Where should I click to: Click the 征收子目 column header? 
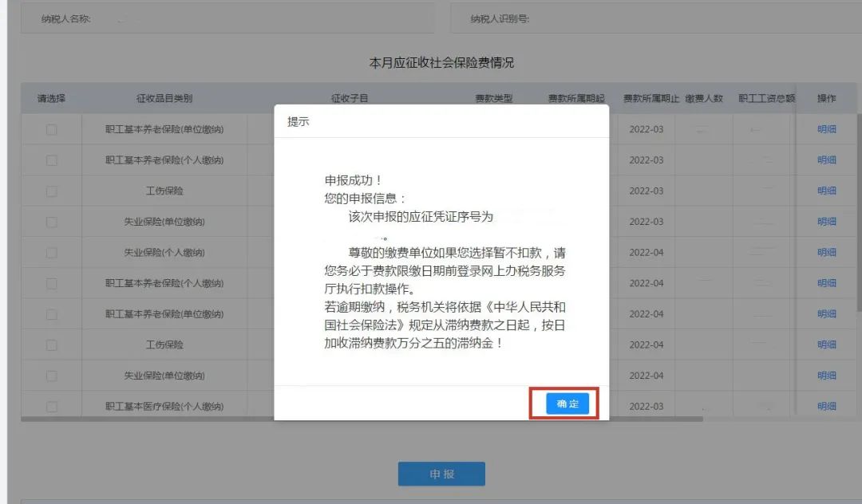coord(350,98)
